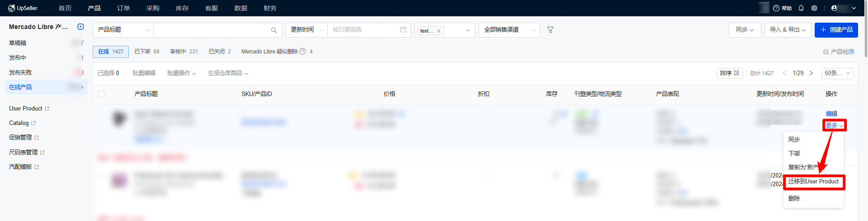This screenshot has height=221, width=868.
Task: Open store selector dropdown with test... tag
Action: point(445,30)
